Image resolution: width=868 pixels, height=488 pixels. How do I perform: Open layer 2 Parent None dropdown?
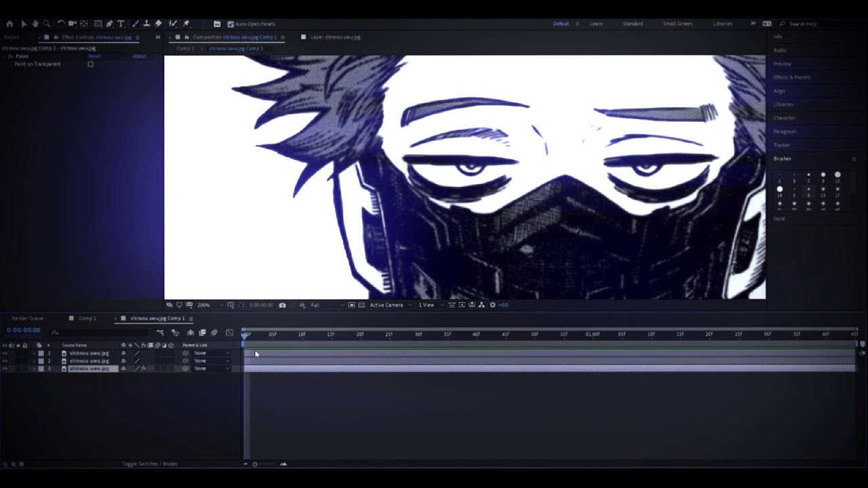(x=212, y=361)
